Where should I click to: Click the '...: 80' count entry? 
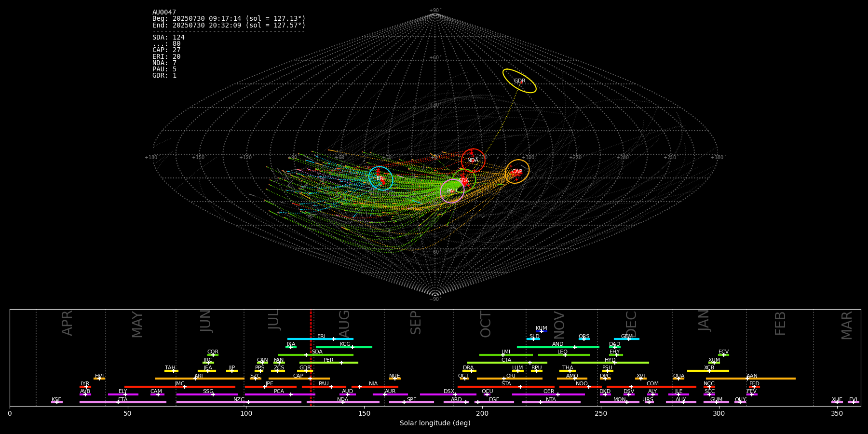tap(166, 44)
